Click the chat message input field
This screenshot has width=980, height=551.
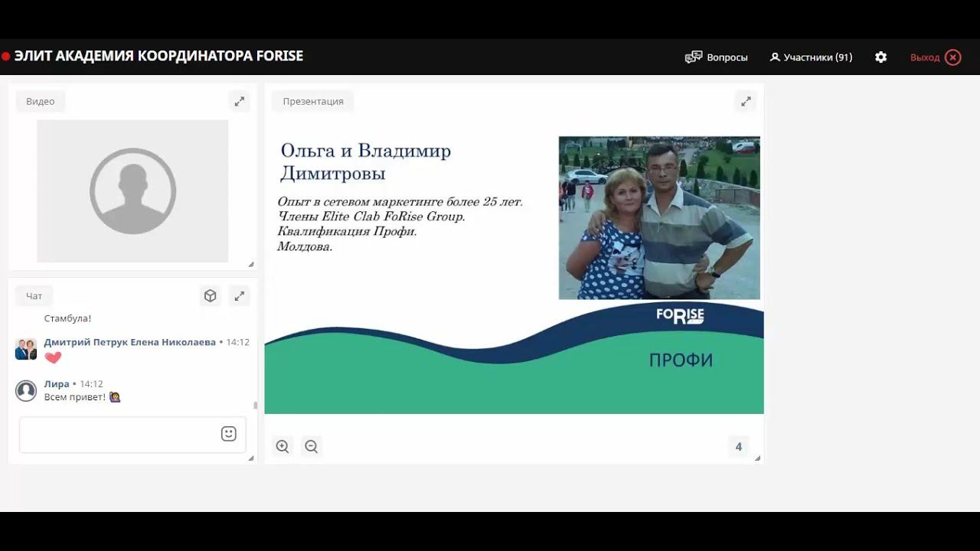(x=132, y=435)
